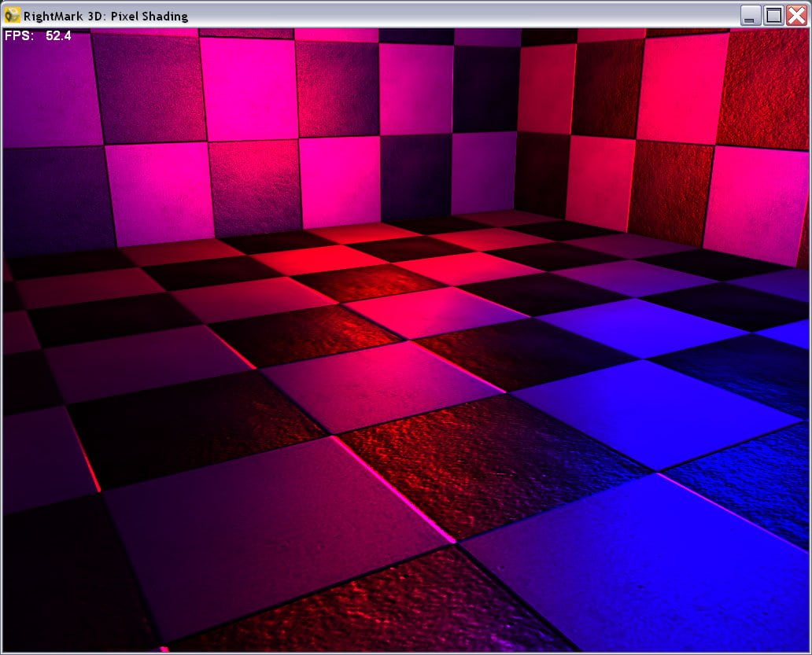Screen dimensions: 812x655
Task: Minimize the RightMark 3D window
Action: click(749, 15)
